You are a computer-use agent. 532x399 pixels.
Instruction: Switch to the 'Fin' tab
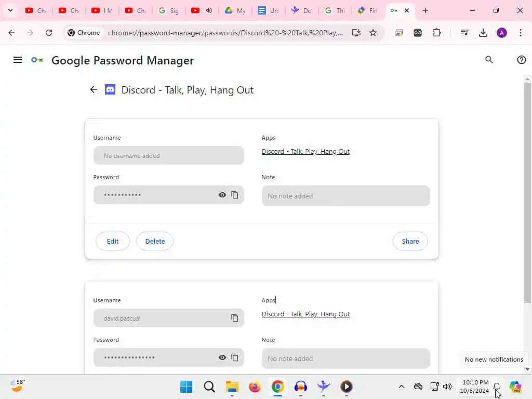368,10
